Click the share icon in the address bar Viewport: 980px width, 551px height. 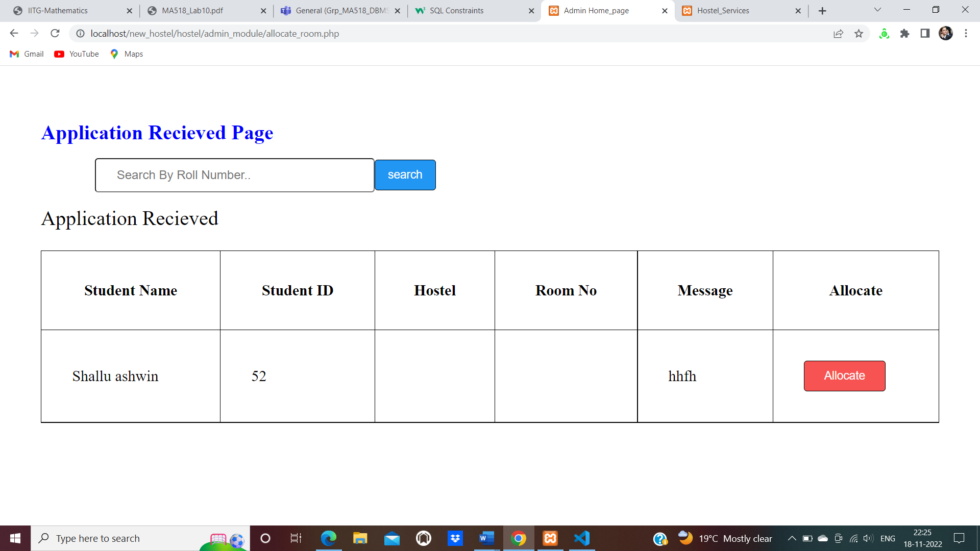click(x=838, y=33)
